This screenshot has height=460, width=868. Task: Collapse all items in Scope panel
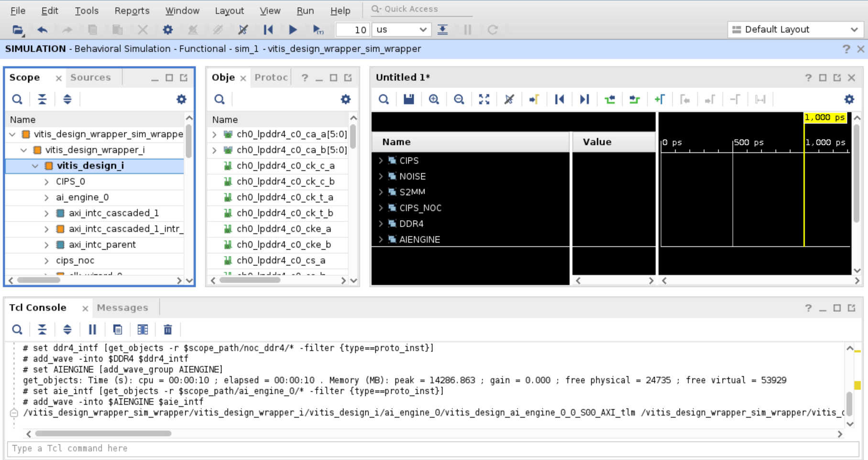click(x=42, y=99)
